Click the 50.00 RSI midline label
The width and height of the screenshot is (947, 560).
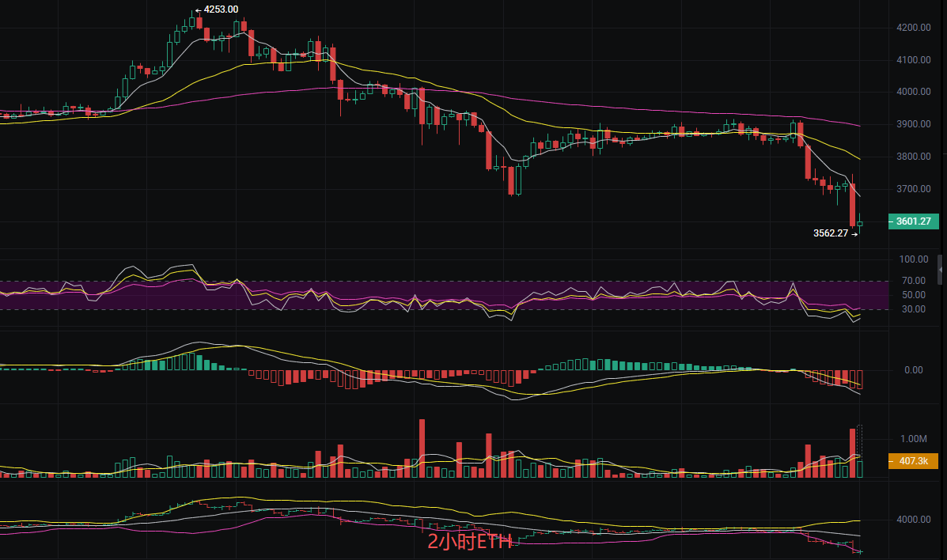(x=915, y=295)
